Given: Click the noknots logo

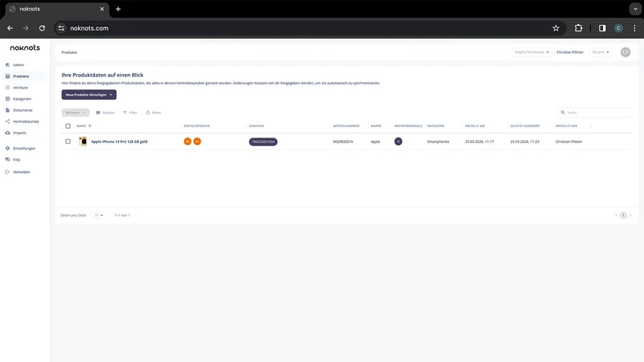Looking at the screenshot, I should click(25, 47).
